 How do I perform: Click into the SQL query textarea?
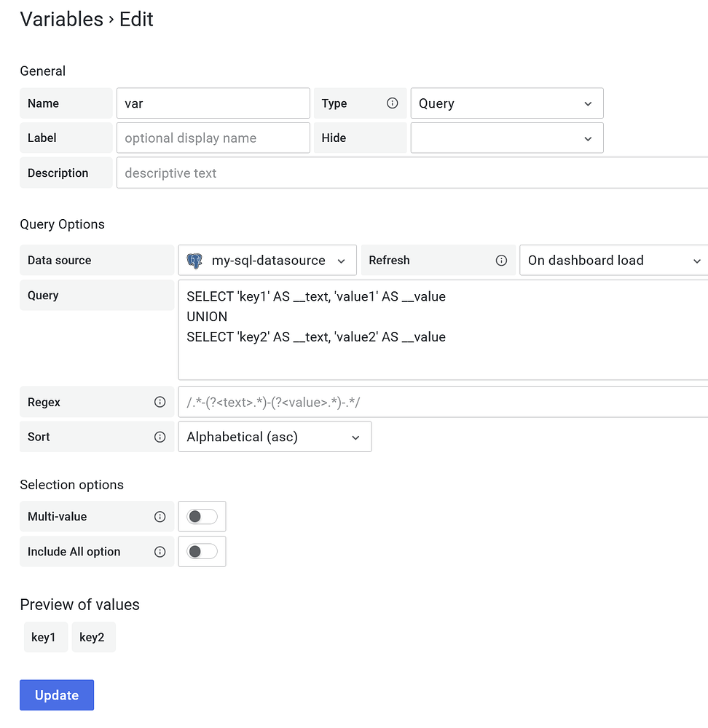click(437, 328)
